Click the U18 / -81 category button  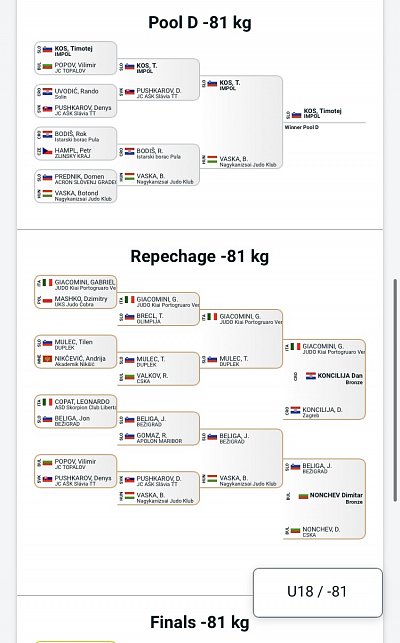tap(318, 592)
